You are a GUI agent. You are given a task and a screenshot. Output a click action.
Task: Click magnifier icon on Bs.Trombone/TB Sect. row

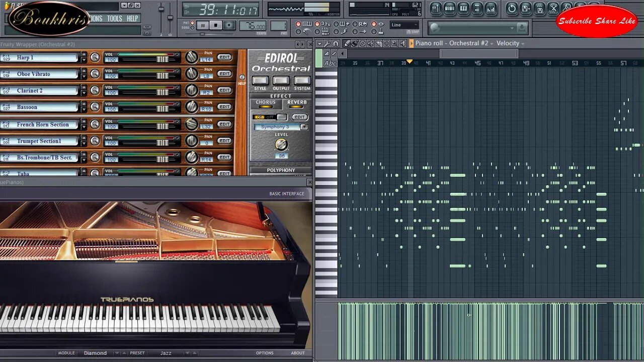95,157
